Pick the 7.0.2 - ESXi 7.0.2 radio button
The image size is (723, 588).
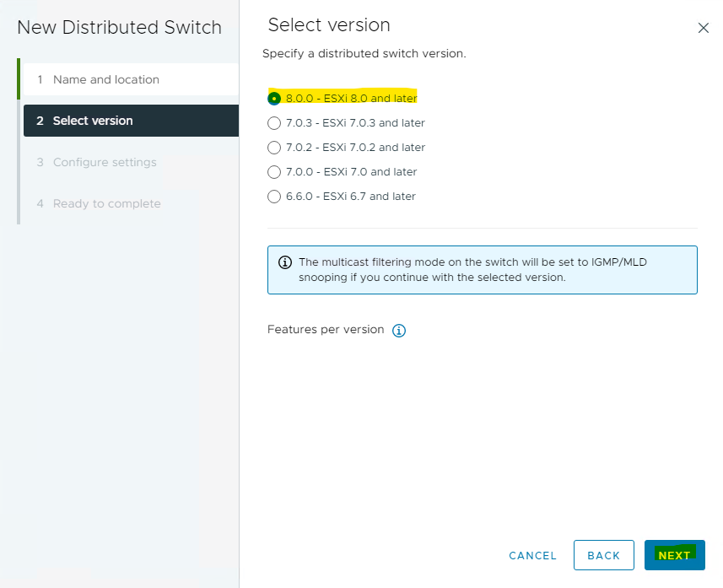click(274, 148)
